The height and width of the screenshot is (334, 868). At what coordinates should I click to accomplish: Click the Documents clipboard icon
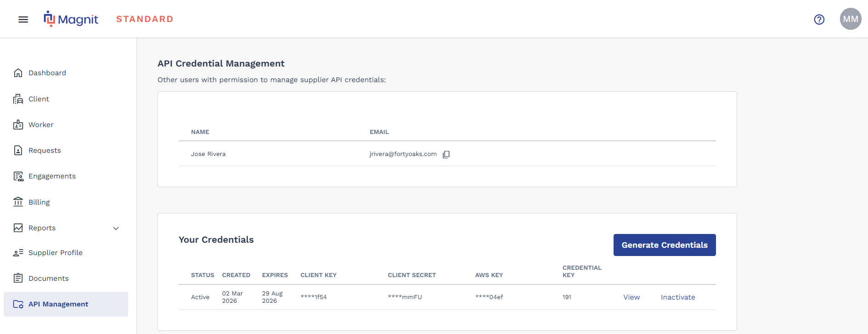18,278
